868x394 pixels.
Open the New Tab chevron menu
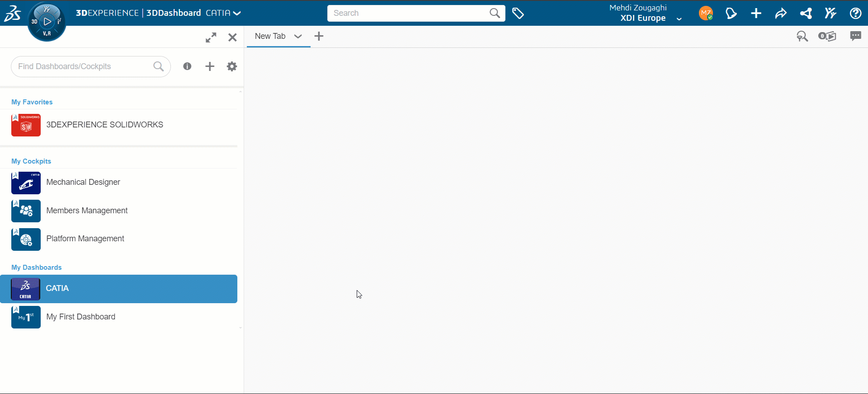pyautogui.click(x=298, y=37)
